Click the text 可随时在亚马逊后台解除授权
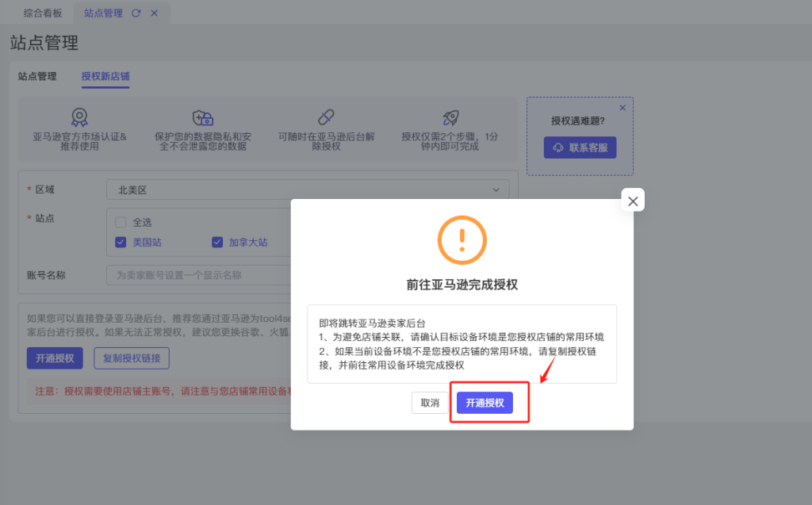The height and width of the screenshot is (505, 812). point(326,141)
